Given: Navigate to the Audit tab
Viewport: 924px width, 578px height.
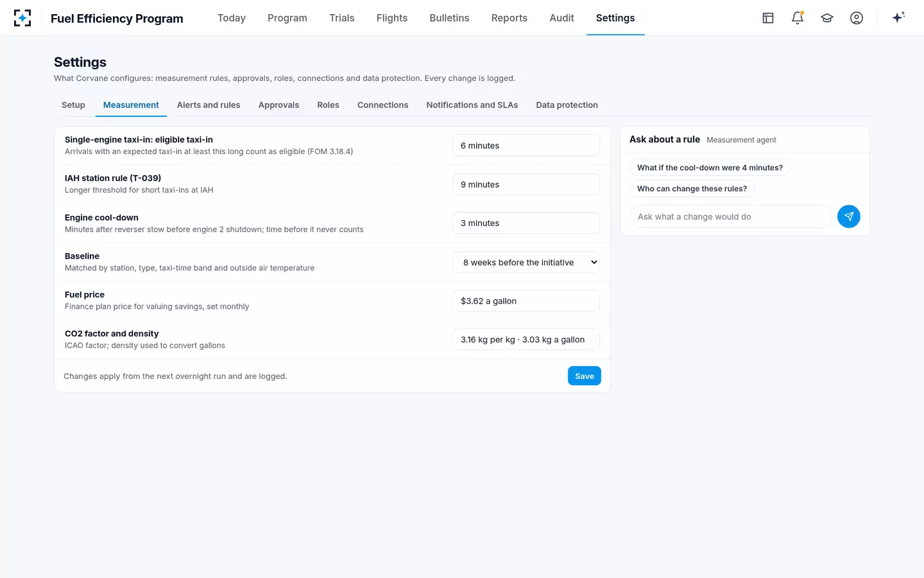Looking at the screenshot, I should click(x=561, y=18).
